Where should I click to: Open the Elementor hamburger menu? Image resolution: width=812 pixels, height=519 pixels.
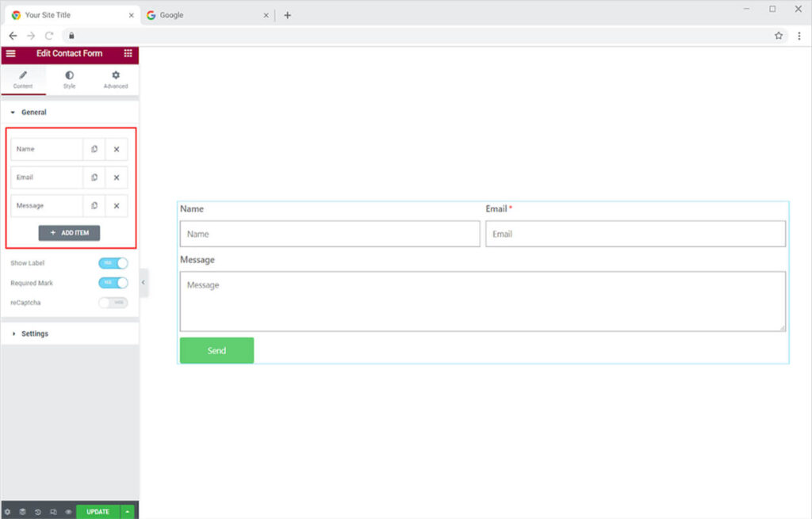click(10, 54)
